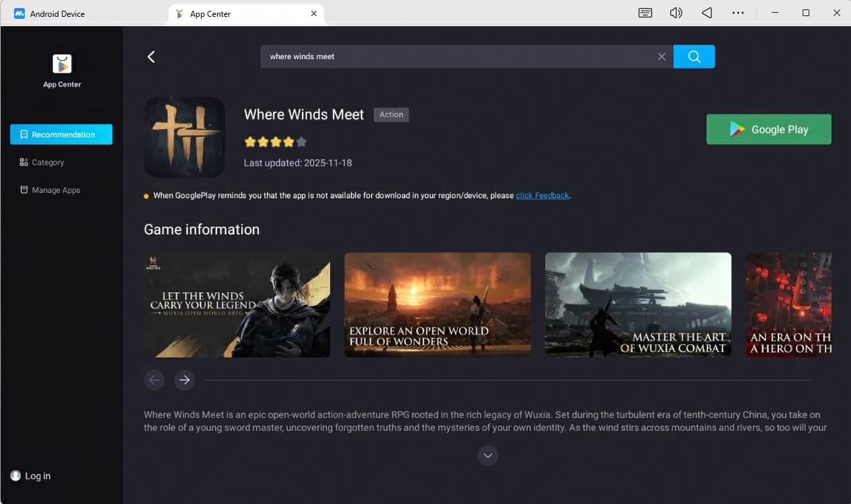Open Where Winds Meet on Google Play

(x=768, y=129)
